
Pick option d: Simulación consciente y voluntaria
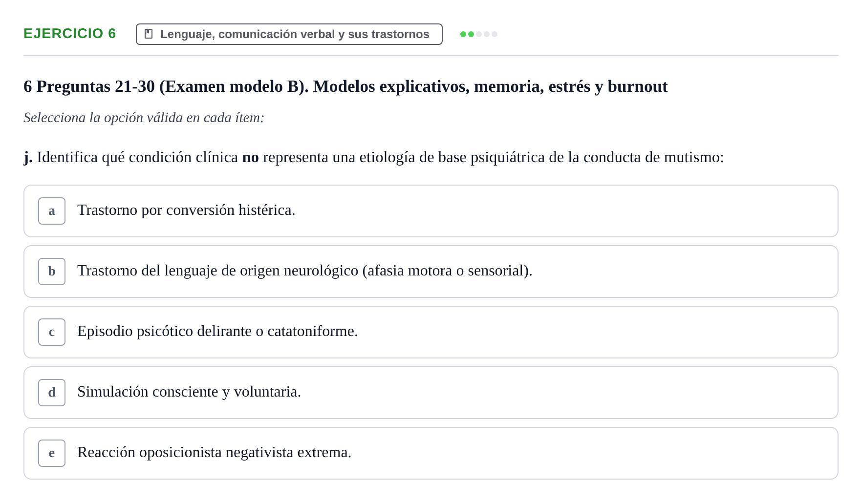click(431, 393)
